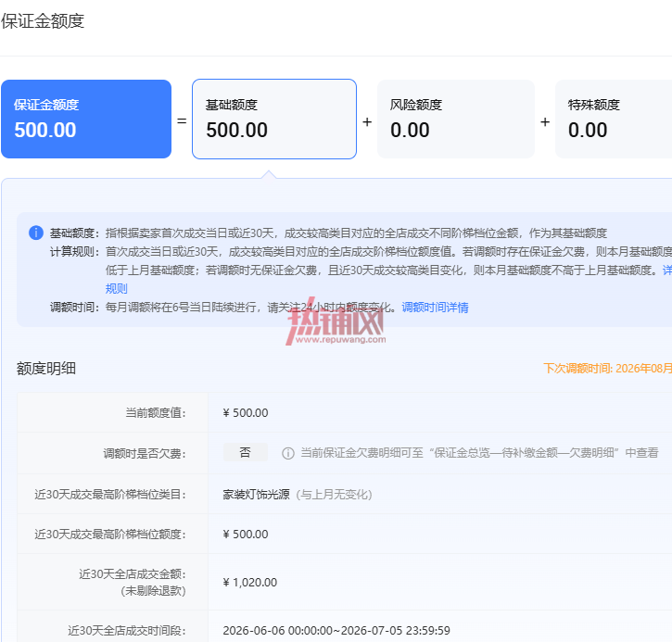Click the 热铺网 watermark logo
The image size is (672, 642).
pos(336,321)
